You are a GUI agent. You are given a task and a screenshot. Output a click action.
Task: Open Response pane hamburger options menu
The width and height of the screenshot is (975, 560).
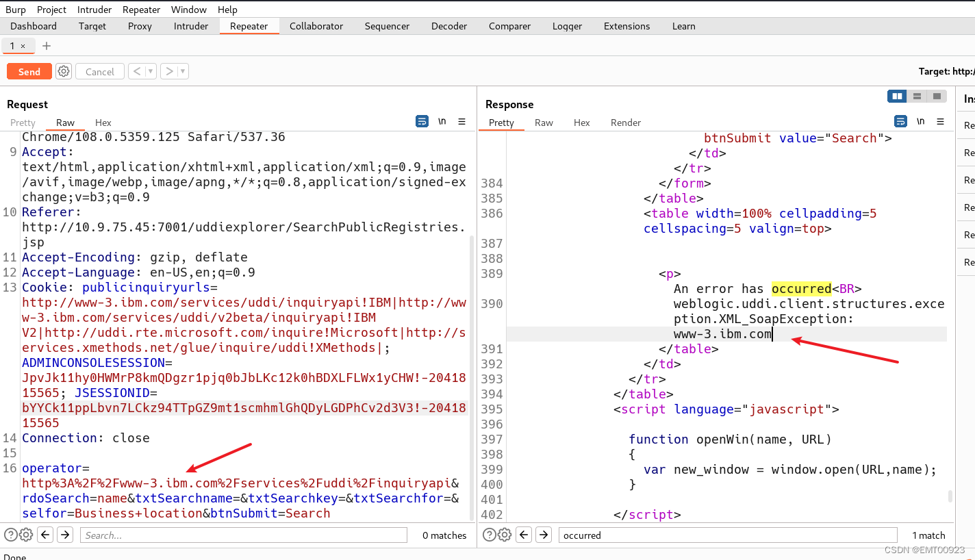(941, 121)
